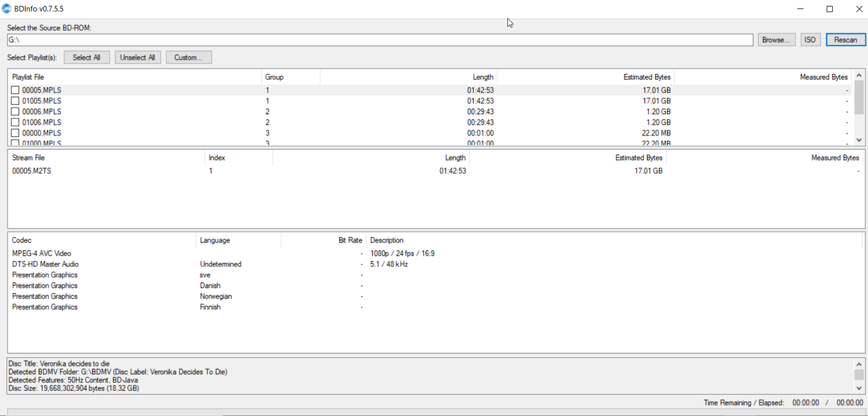
Task: Click the Bit Rate column header
Action: click(x=323, y=241)
